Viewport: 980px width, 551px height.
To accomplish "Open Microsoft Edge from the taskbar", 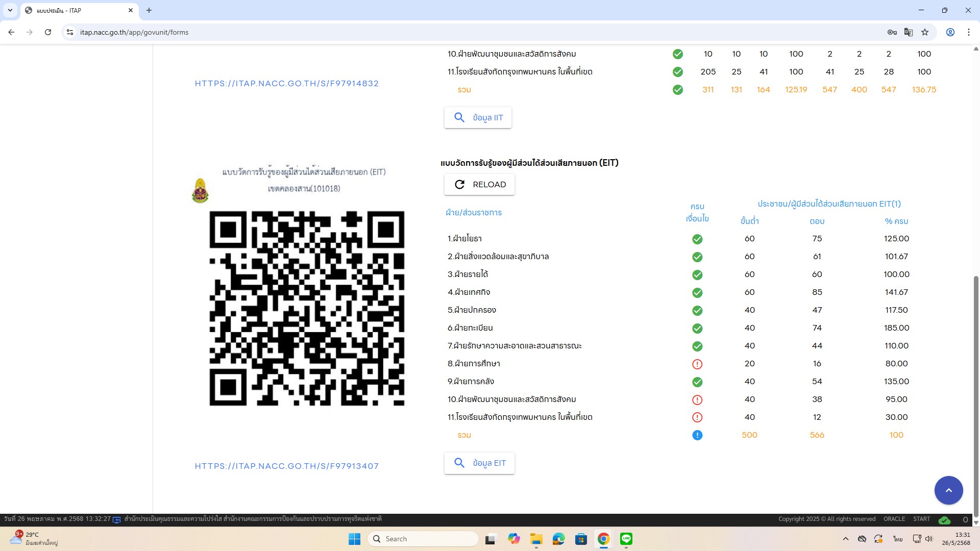I will click(x=558, y=539).
